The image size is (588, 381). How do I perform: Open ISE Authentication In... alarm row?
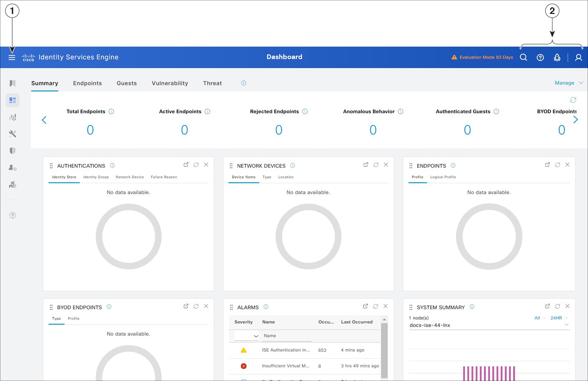(304, 350)
